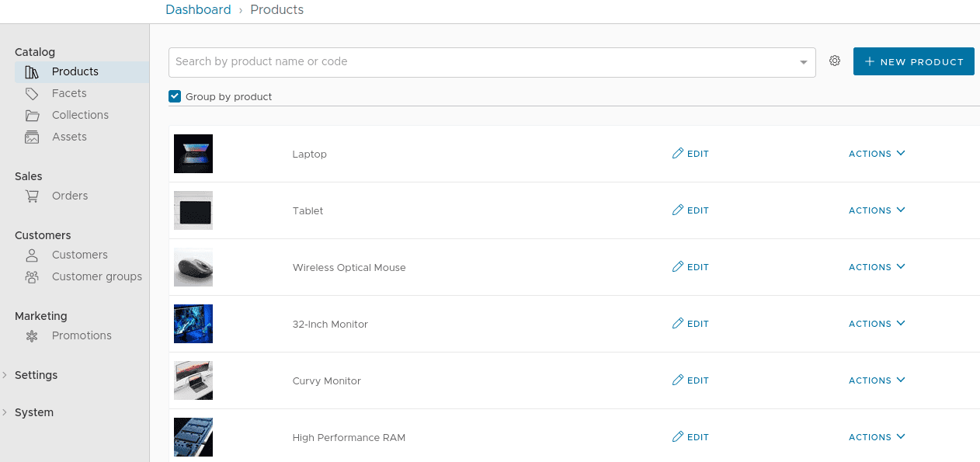Navigate to Orders under Sales
This screenshot has width=980, height=462.
point(70,196)
